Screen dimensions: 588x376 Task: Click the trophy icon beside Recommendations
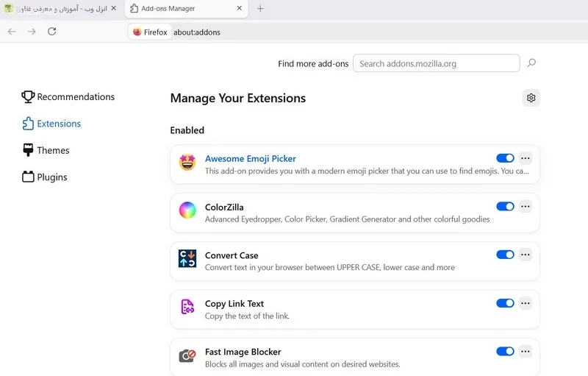click(x=28, y=97)
